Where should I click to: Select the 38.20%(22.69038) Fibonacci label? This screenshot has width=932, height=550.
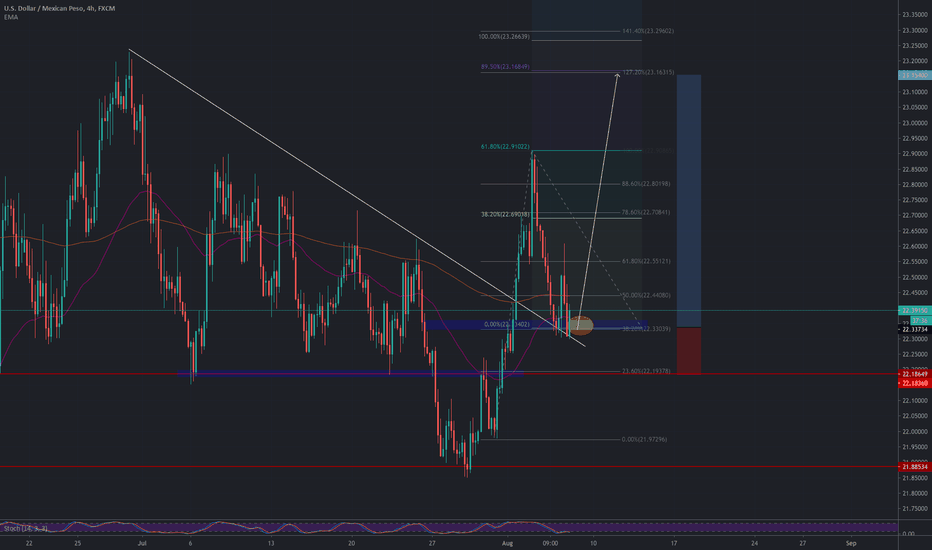(x=505, y=214)
